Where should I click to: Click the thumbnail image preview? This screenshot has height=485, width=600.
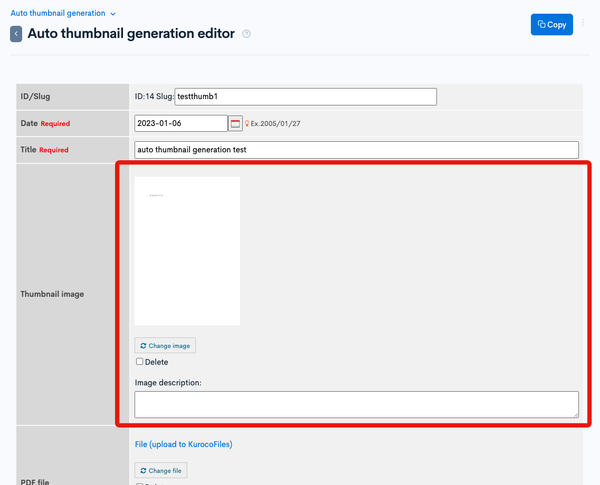188,251
